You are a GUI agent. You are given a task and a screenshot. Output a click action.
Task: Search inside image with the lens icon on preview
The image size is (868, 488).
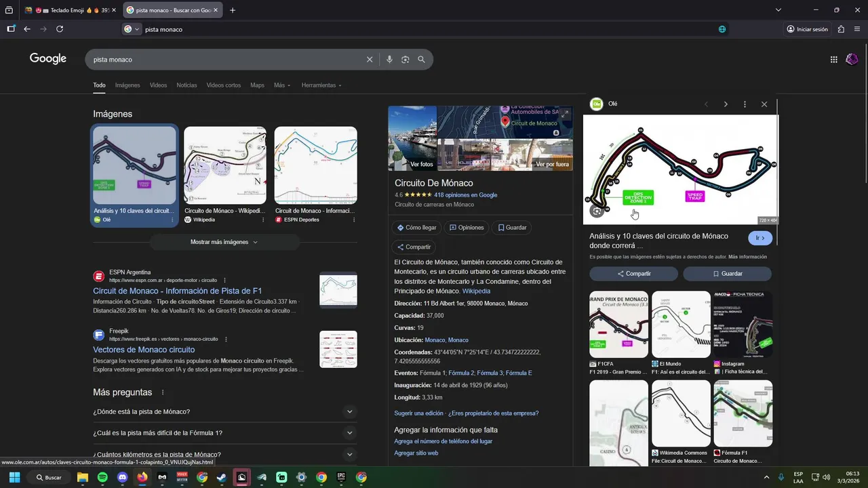tap(597, 211)
